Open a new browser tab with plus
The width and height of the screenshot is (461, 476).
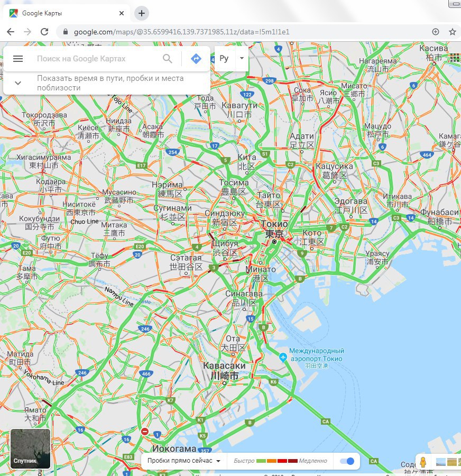(142, 13)
